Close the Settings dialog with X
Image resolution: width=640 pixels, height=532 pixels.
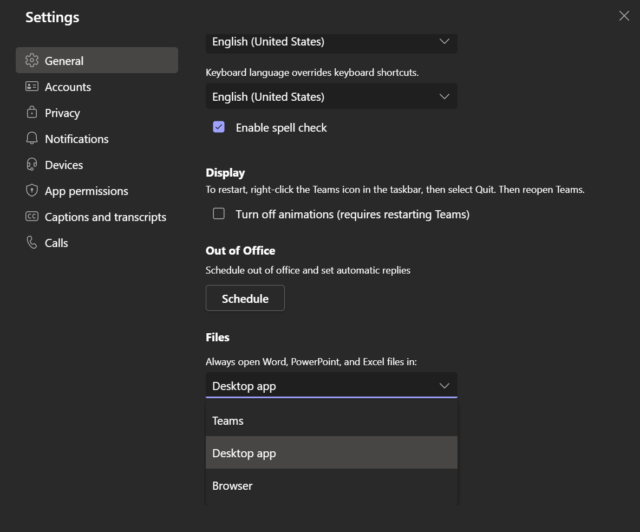tap(624, 15)
